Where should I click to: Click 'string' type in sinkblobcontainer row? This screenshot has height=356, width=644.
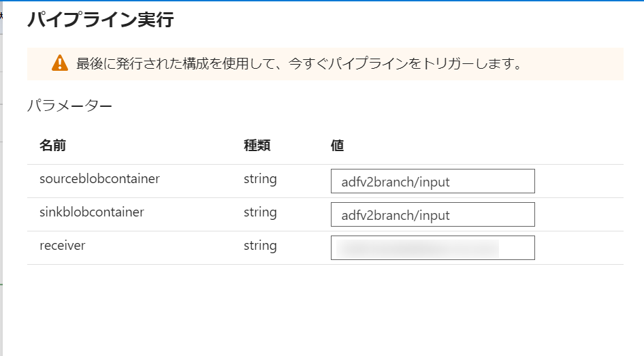click(260, 212)
